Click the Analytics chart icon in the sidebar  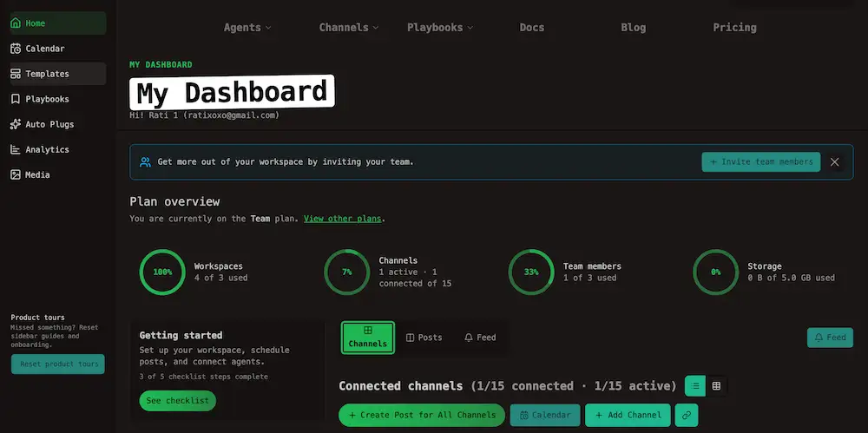(16, 149)
